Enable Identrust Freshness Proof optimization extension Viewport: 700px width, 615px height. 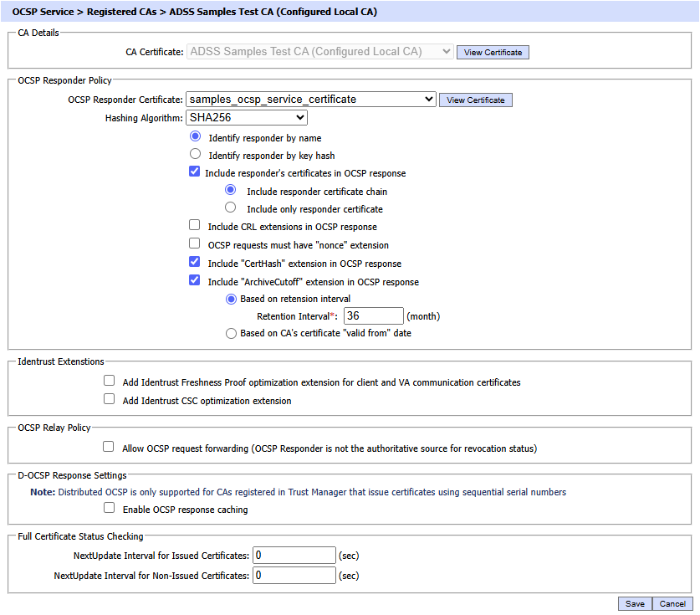tap(110, 381)
